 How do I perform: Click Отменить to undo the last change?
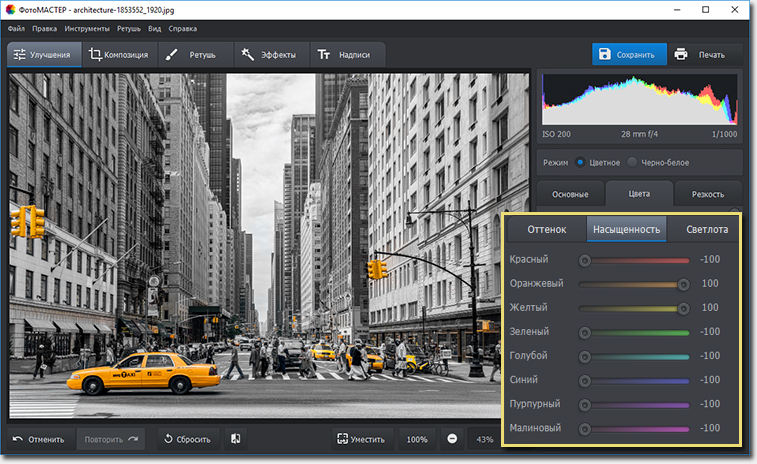click(x=40, y=439)
